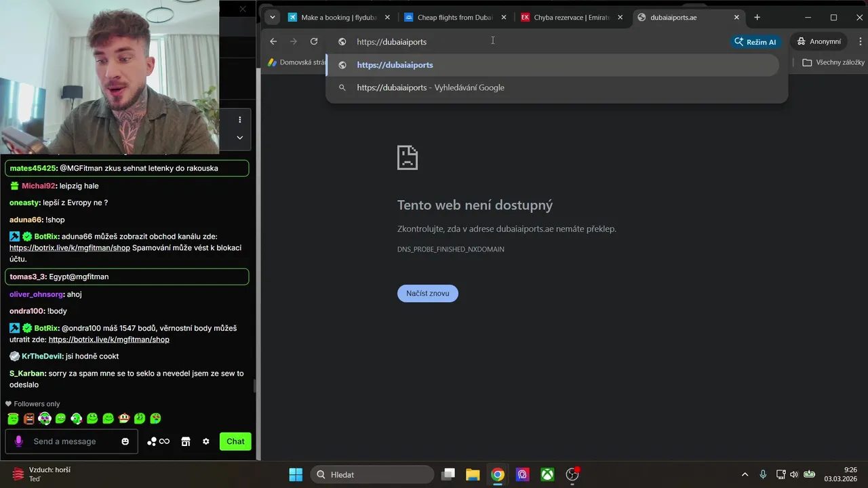868x488 pixels.
Task: Close the Chyba rezervace Emirates tab
Action: pyautogui.click(x=620, y=18)
